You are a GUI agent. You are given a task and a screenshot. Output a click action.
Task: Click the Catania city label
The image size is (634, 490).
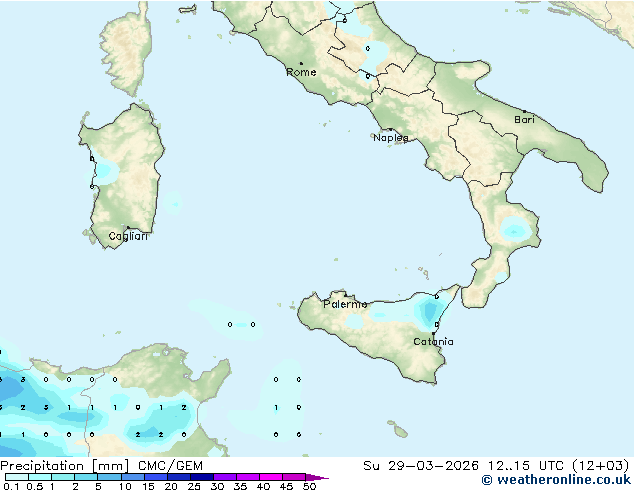433,342
